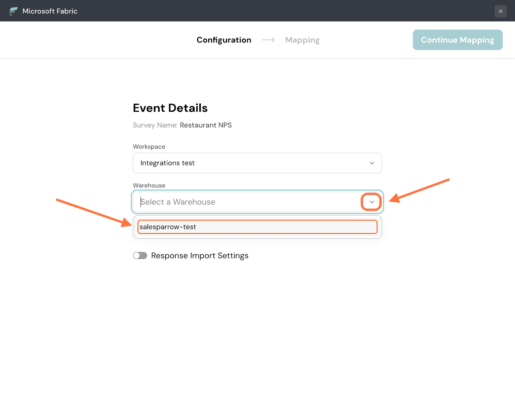Click the Event Details heading
515x420 pixels.
[170, 108]
